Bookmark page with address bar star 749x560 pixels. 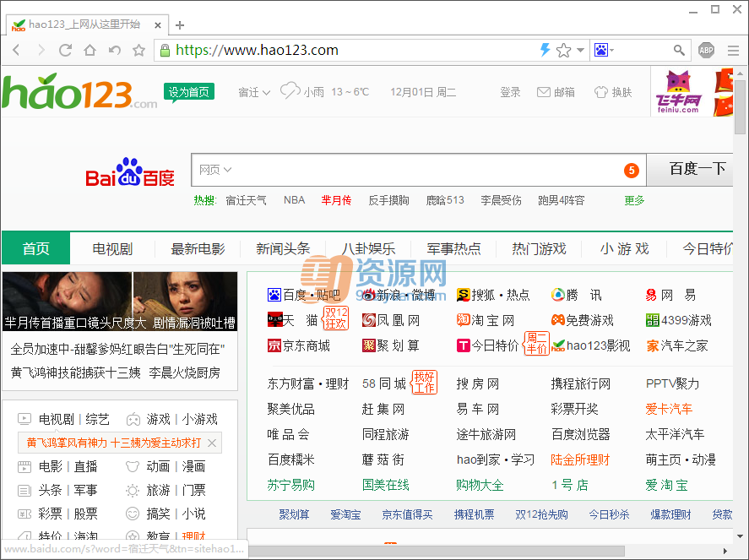pos(564,50)
